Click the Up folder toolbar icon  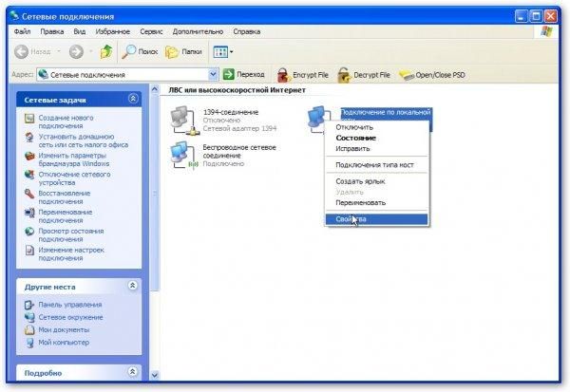coord(105,52)
